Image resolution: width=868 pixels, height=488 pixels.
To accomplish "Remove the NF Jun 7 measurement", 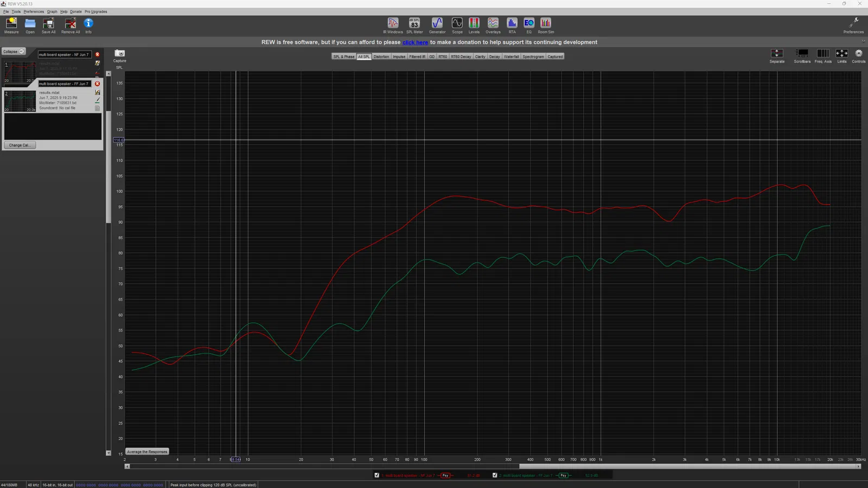I will click(x=98, y=55).
